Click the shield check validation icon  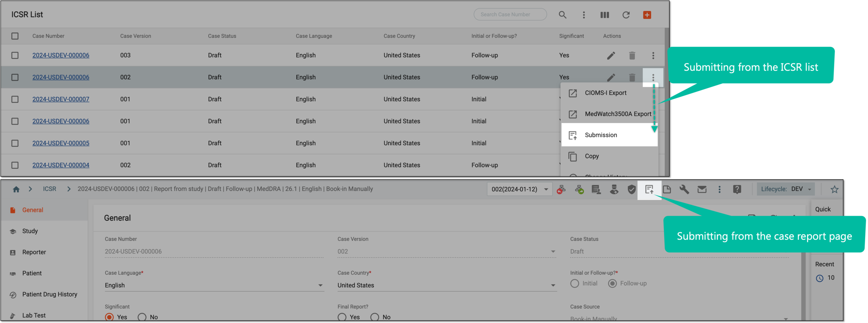[x=632, y=189]
